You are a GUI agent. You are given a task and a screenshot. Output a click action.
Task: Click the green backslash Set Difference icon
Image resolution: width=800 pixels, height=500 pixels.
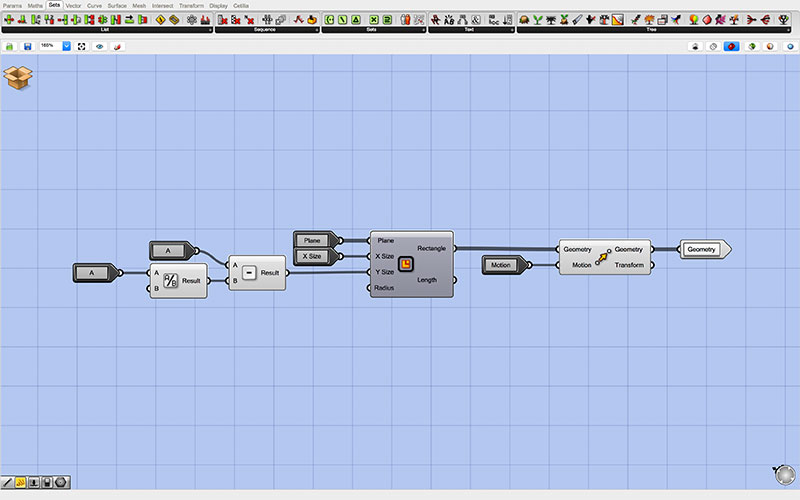click(x=343, y=20)
